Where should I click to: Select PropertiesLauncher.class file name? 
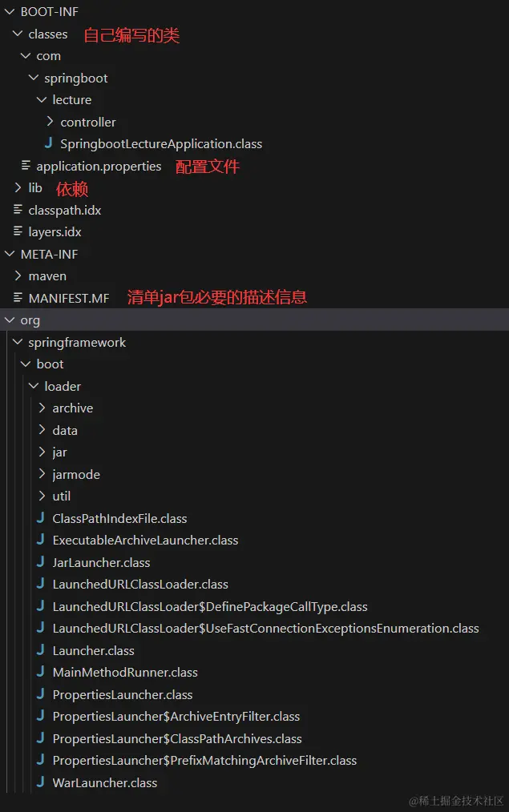click(123, 694)
